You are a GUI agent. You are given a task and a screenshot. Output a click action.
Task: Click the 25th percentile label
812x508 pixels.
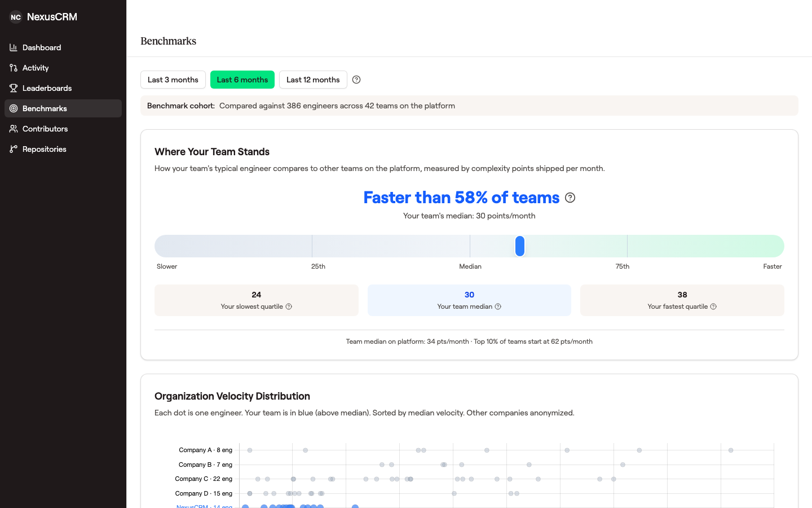(x=318, y=266)
